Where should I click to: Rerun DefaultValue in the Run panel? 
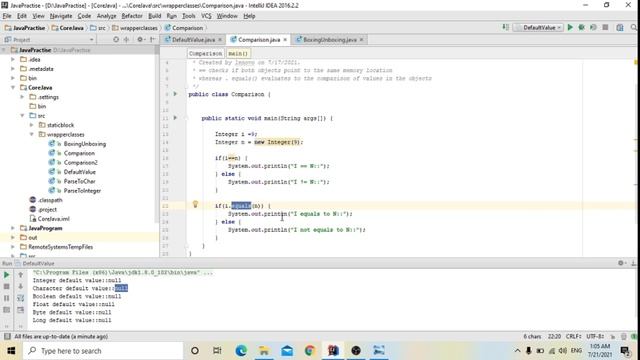pos(7,275)
